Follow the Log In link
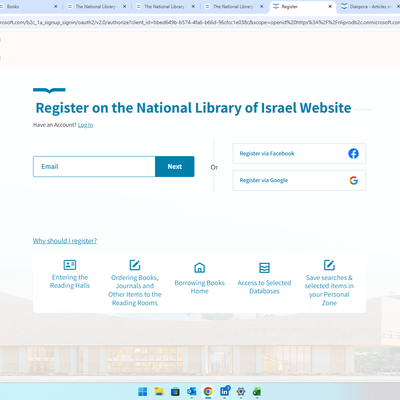Image resolution: width=400 pixels, height=400 pixels. pos(85,125)
